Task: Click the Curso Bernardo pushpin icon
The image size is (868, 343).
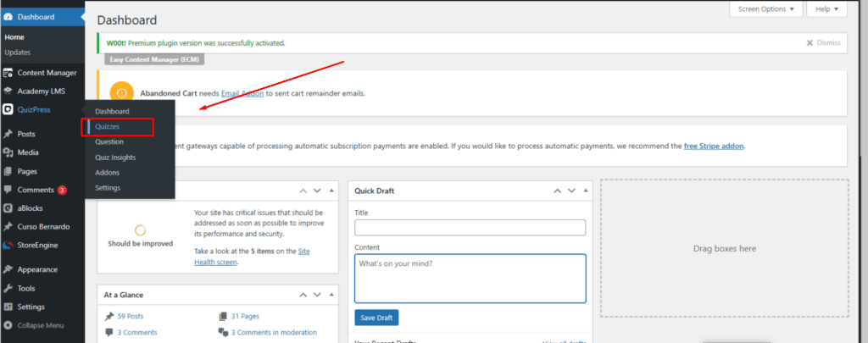Action: pos(8,227)
